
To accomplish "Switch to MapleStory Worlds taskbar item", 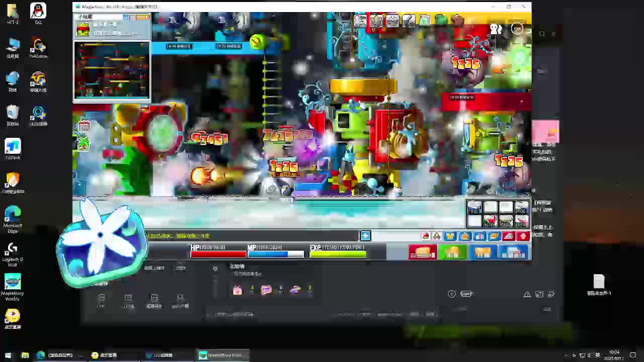I will coord(221,355).
